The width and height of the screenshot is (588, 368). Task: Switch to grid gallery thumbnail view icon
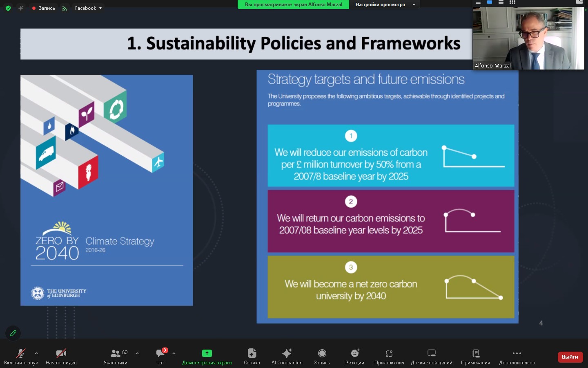pos(512,2)
